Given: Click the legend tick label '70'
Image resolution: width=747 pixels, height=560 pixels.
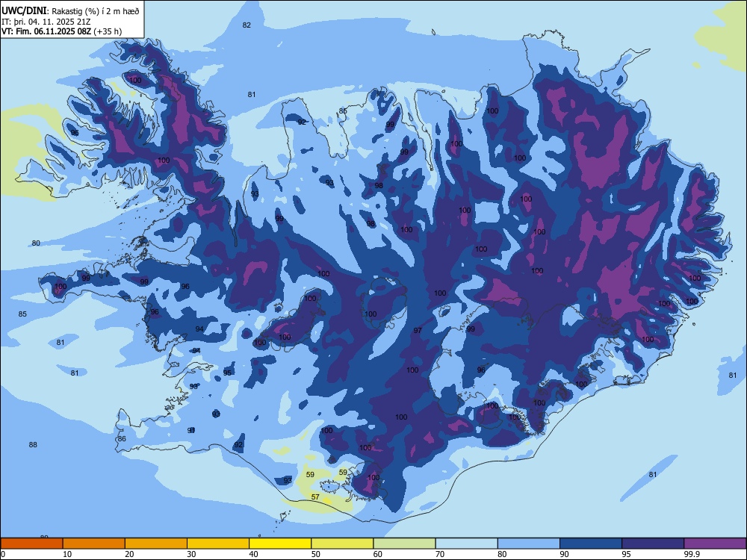Looking at the screenshot, I should point(440,554).
